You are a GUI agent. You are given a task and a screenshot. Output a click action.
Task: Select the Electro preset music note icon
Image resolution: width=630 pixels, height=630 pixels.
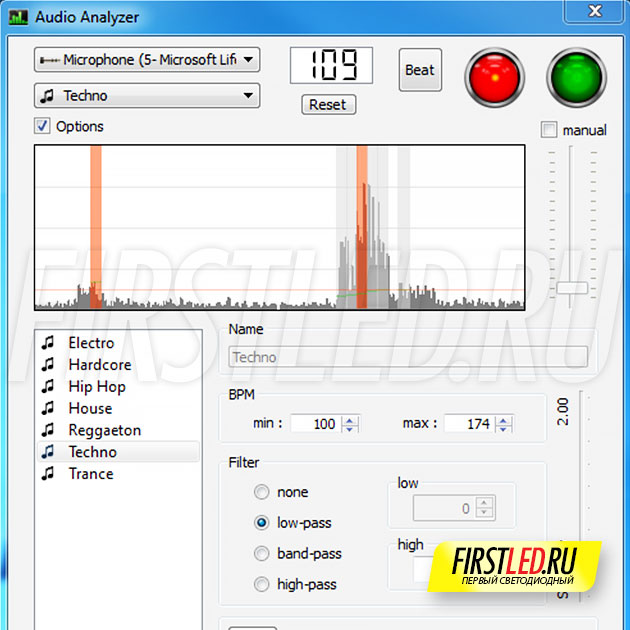47,343
